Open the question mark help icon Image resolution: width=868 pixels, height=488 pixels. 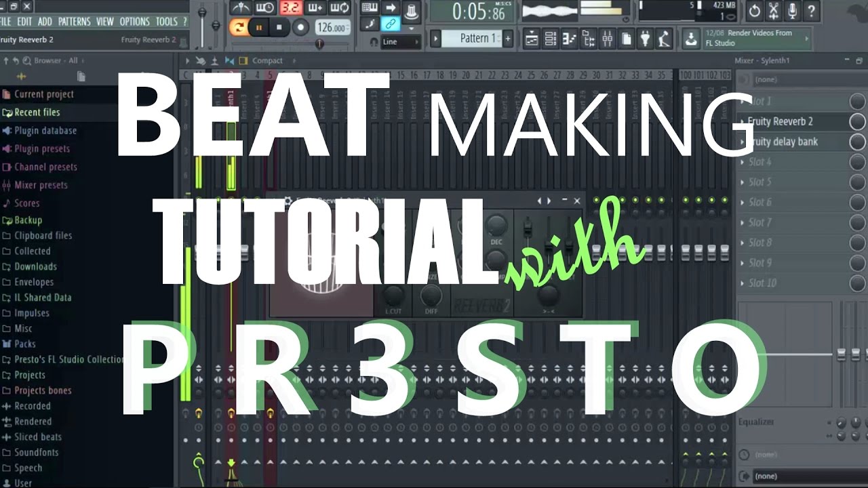811,11
